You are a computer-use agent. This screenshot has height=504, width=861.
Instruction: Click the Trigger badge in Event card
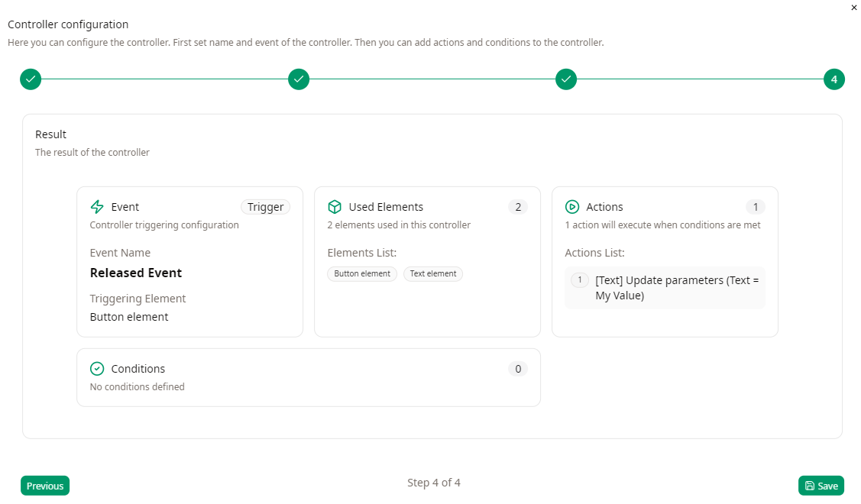(x=265, y=207)
